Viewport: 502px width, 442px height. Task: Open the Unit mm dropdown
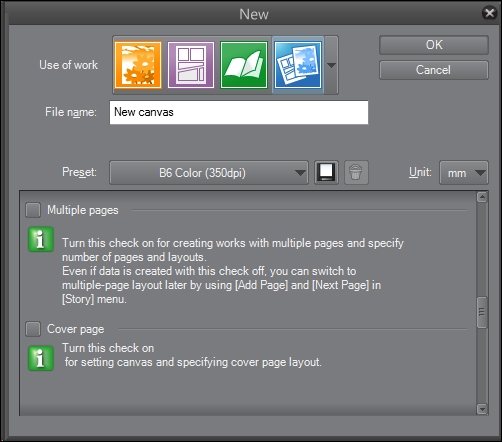pyautogui.click(x=464, y=173)
